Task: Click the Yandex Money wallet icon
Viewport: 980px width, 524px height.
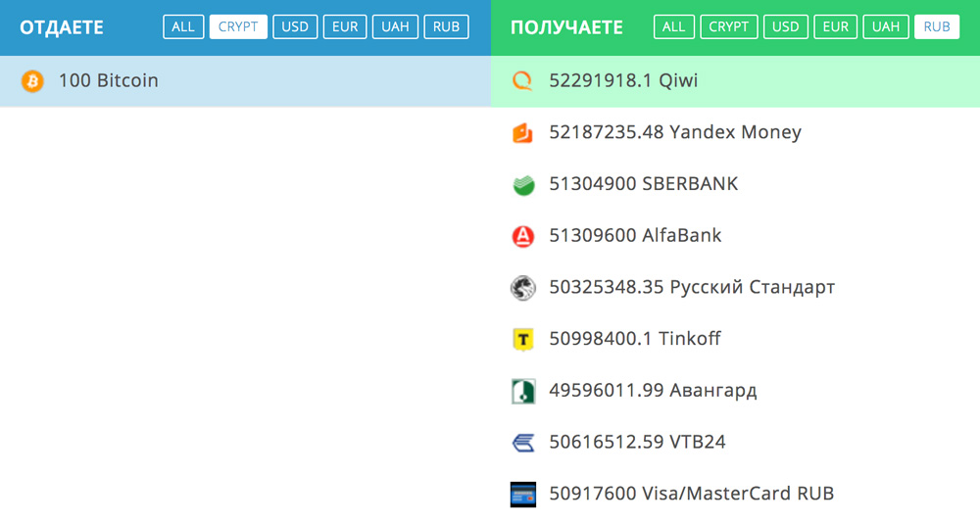Action: click(522, 133)
